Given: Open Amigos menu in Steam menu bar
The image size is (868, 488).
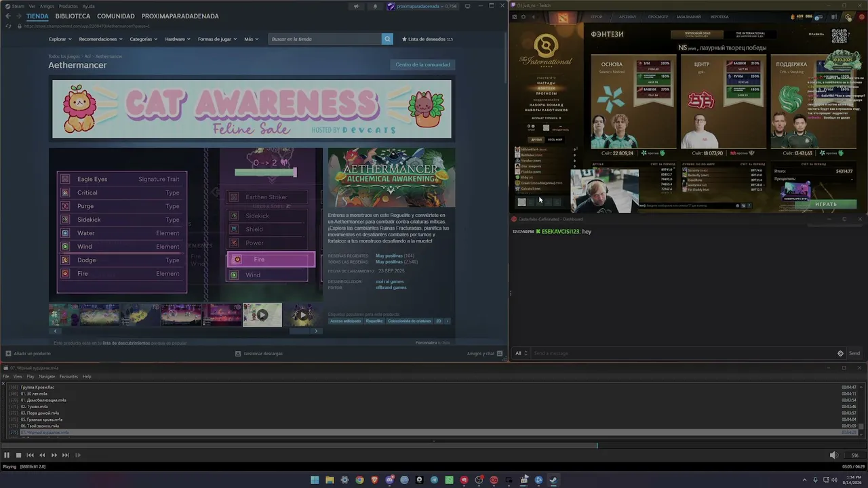Looking at the screenshot, I should point(47,6).
